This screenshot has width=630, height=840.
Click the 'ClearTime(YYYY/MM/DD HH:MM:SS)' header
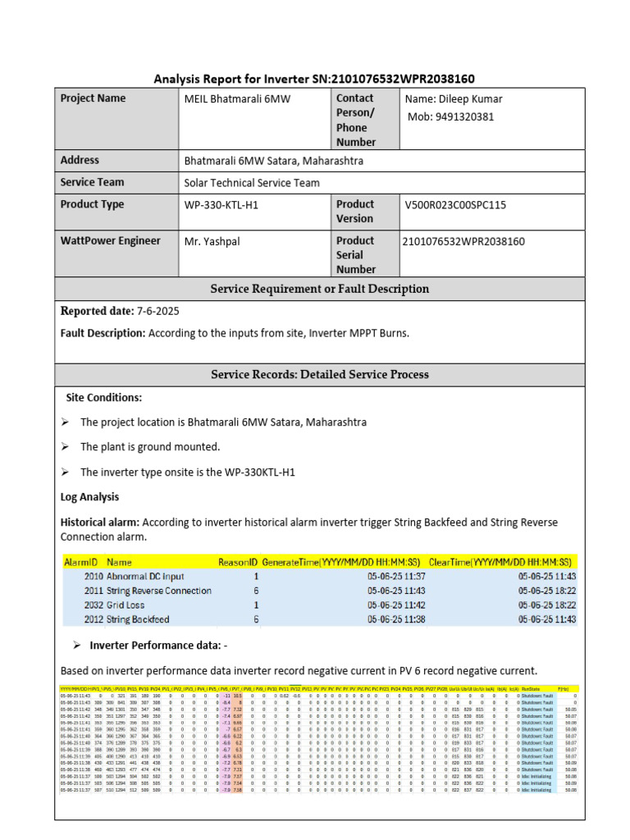pyautogui.click(x=500, y=562)
